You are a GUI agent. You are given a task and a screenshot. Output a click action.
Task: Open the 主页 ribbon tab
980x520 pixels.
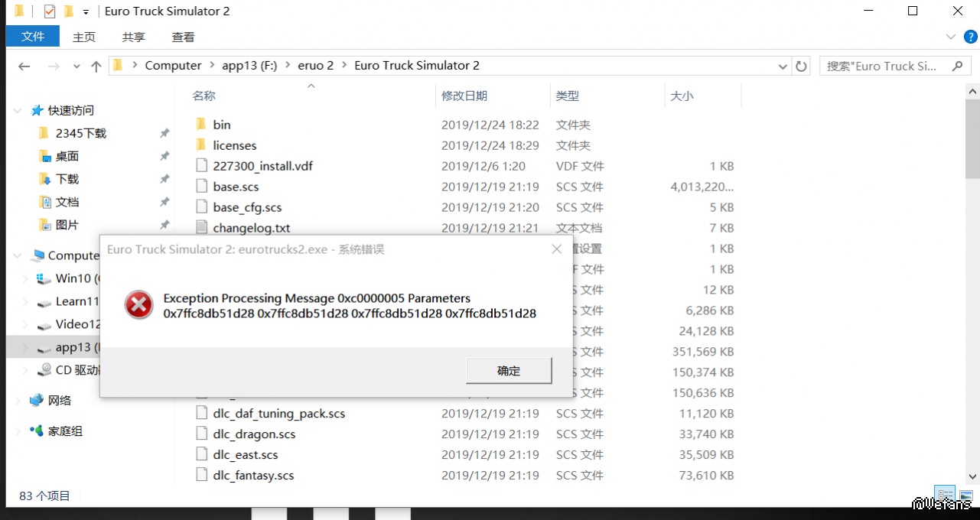pyautogui.click(x=84, y=37)
